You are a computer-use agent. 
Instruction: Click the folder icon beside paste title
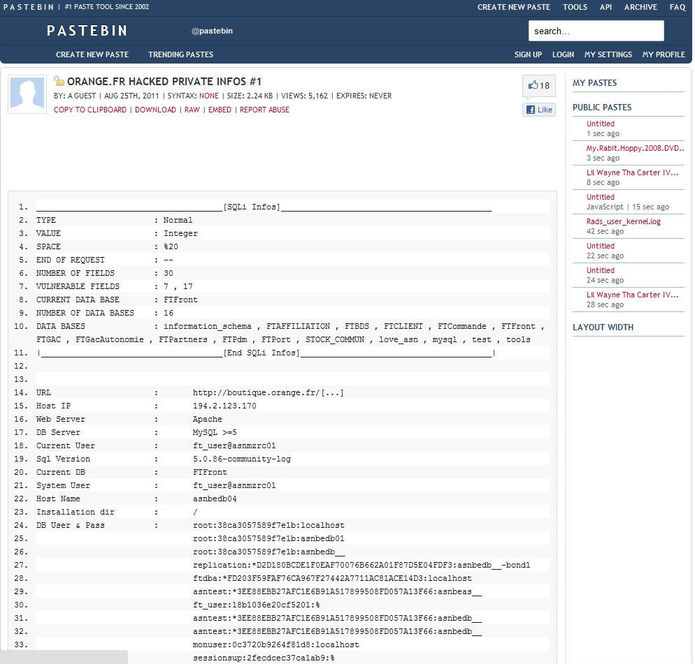click(59, 81)
